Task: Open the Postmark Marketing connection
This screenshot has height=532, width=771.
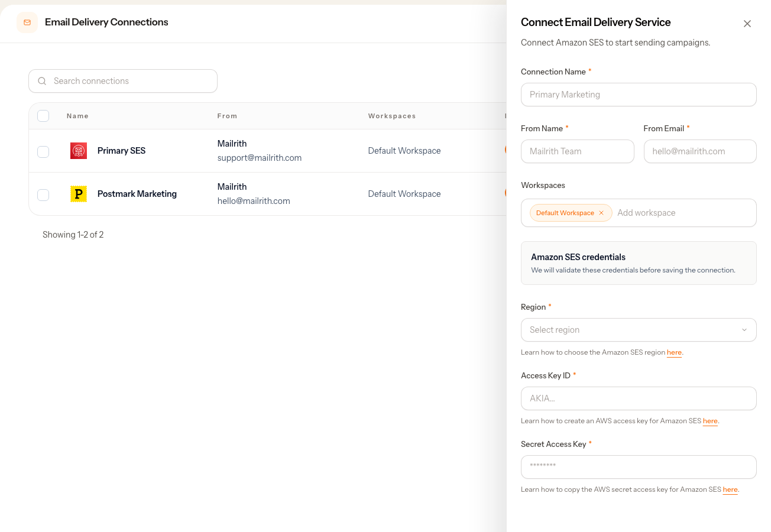Action: (137, 194)
